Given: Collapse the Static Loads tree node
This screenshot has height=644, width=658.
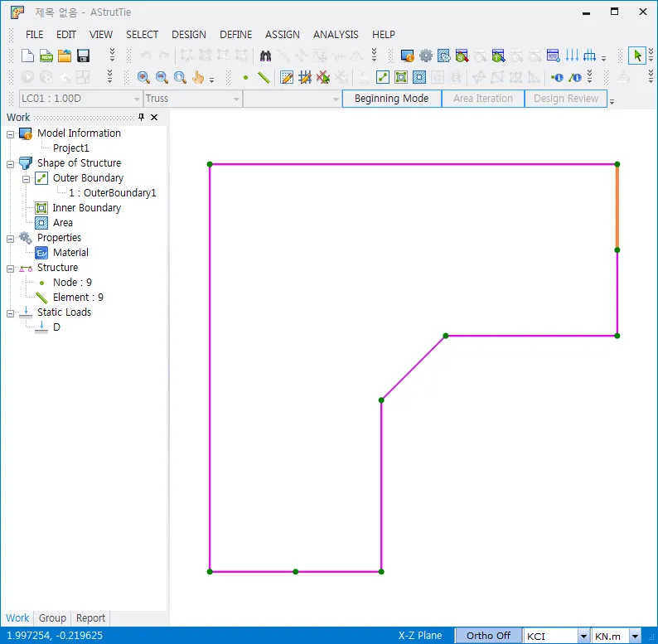Looking at the screenshot, I should [x=10, y=313].
